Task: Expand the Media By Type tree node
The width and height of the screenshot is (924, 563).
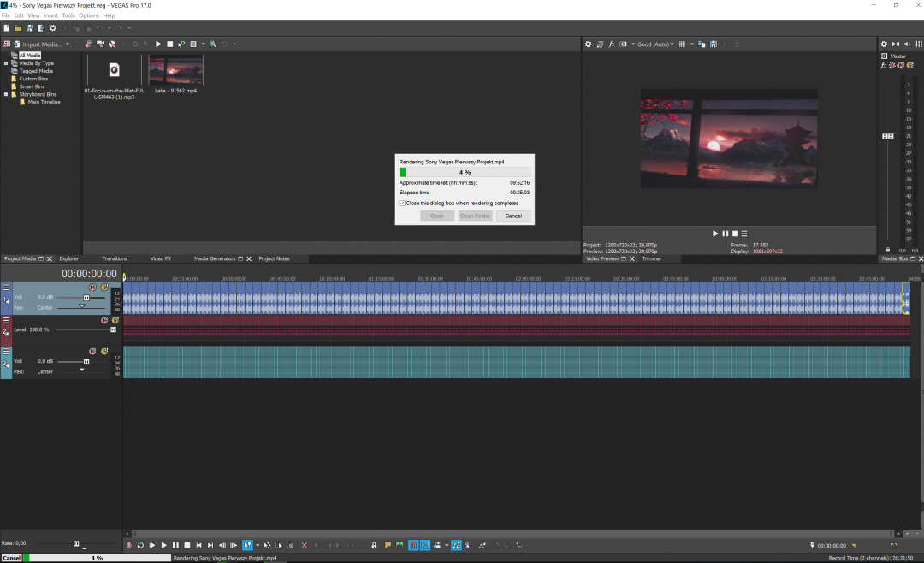Action: pyautogui.click(x=6, y=63)
